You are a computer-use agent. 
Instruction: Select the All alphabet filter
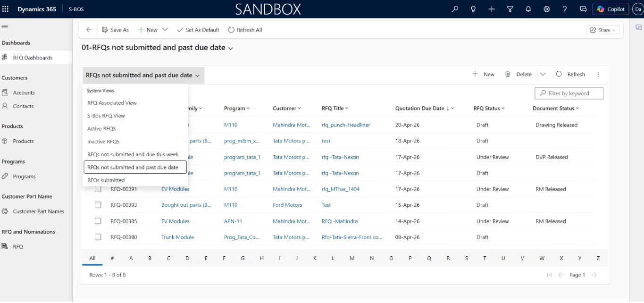[92, 258]
